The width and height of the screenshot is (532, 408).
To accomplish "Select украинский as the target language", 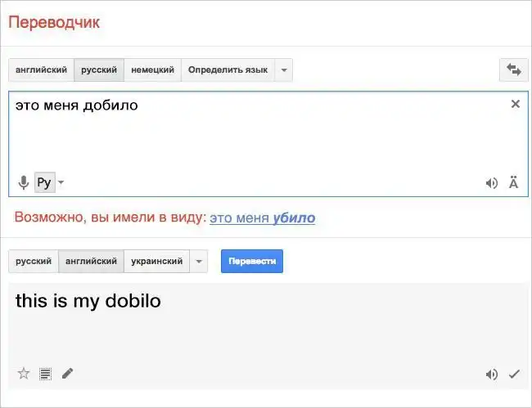I will point(156,262).
